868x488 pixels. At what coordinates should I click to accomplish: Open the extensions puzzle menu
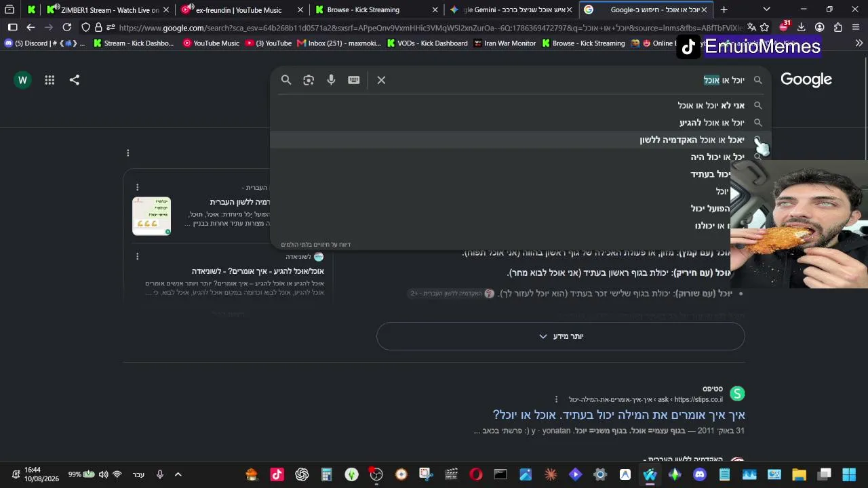click(x=838, y=27)
